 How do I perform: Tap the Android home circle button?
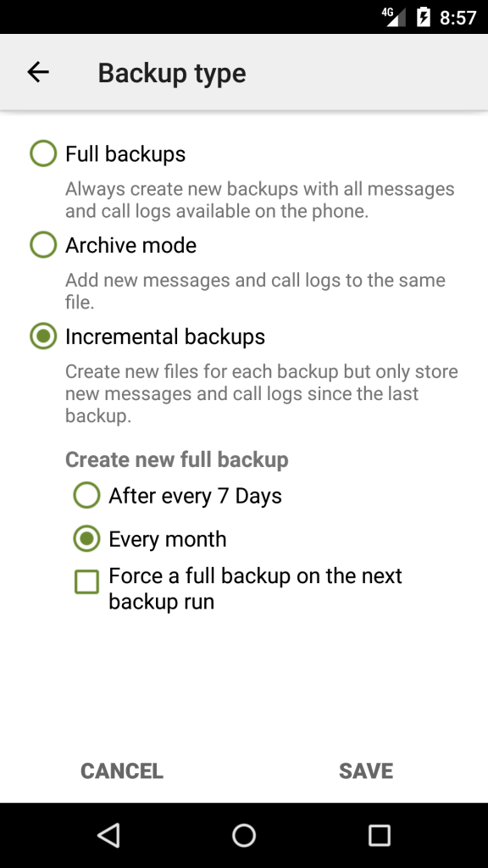pyautogui.click(x=244, y=835)
